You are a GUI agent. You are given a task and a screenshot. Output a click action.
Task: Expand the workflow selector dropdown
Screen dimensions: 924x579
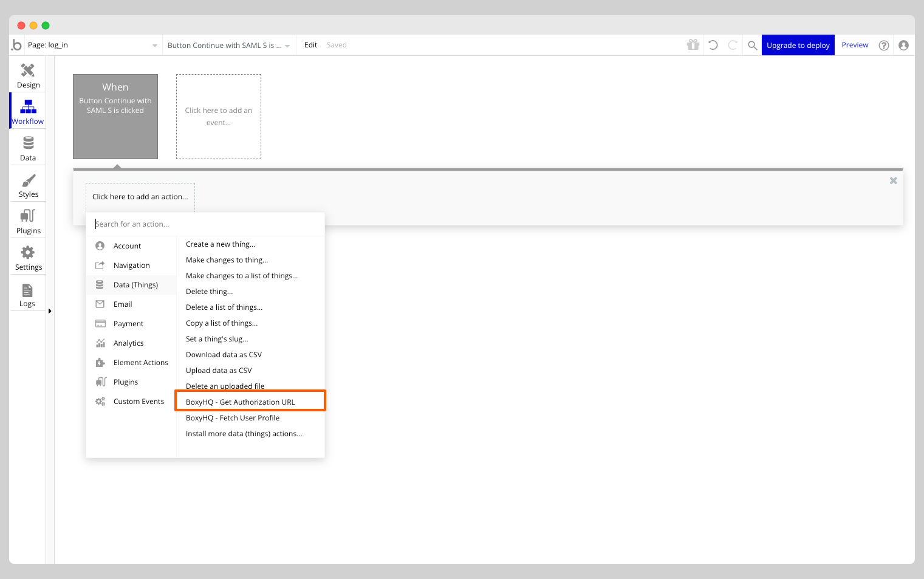(287, 44)
